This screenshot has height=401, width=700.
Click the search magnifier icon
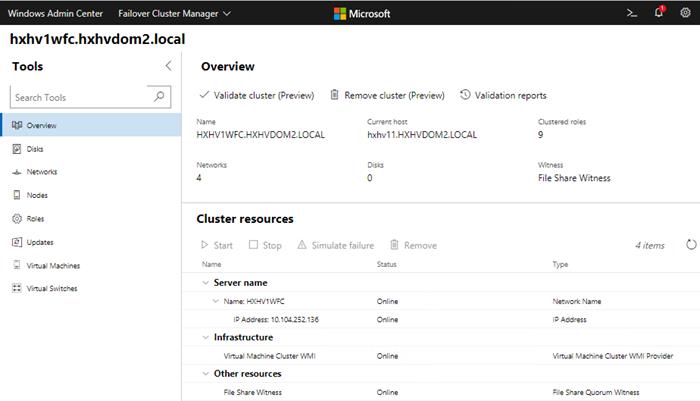coord(159,96)
